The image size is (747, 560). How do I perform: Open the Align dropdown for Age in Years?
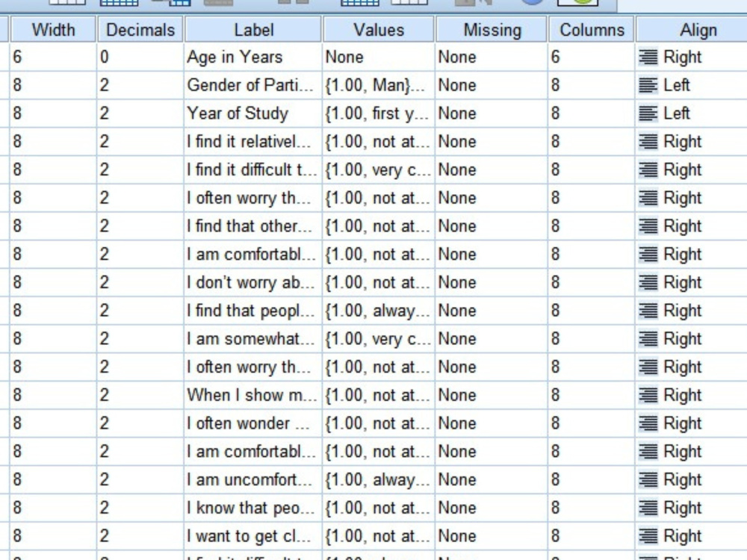698,57
